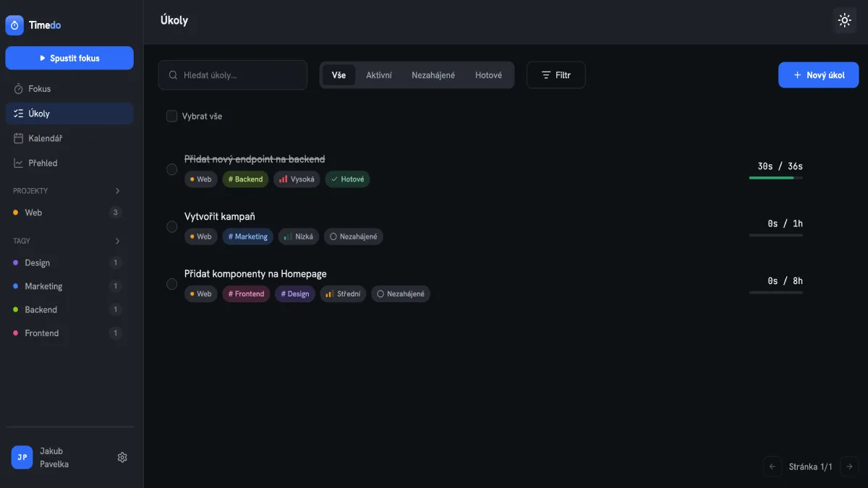Select the Design tag in sidebar
The image size is (868, 488).
(x=68, y=262)
